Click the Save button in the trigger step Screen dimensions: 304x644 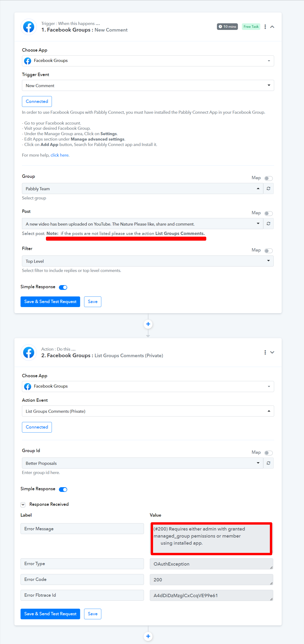pos(93,301)
